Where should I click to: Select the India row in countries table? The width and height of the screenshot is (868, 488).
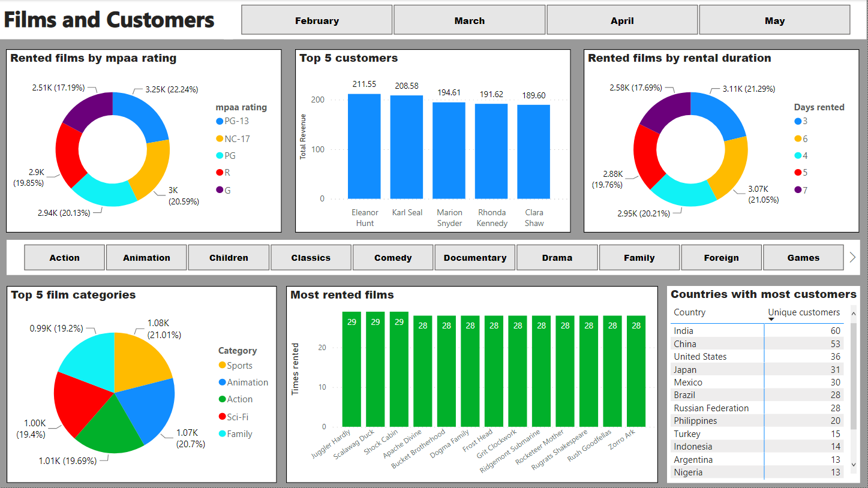(720, 330)
